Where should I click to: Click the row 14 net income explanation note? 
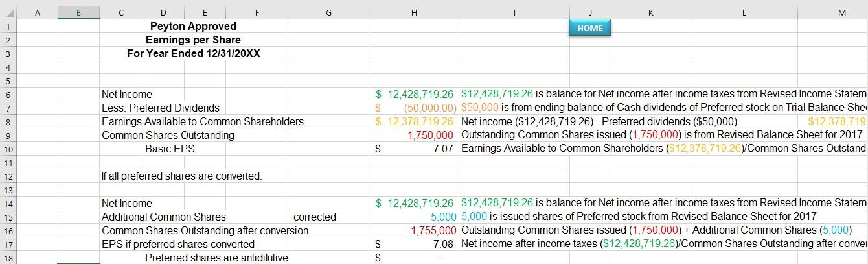[x=664, y=204]
